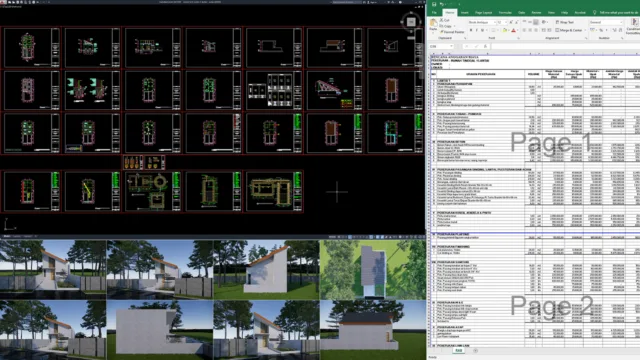Open the Acrobat ribbon tab

pyautogui.click(x=580, y=13)
